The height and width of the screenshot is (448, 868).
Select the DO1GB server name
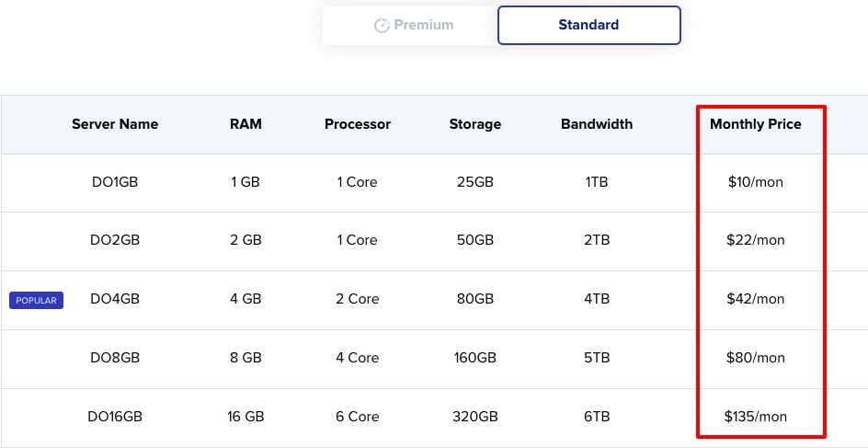(x=115, y=181)
